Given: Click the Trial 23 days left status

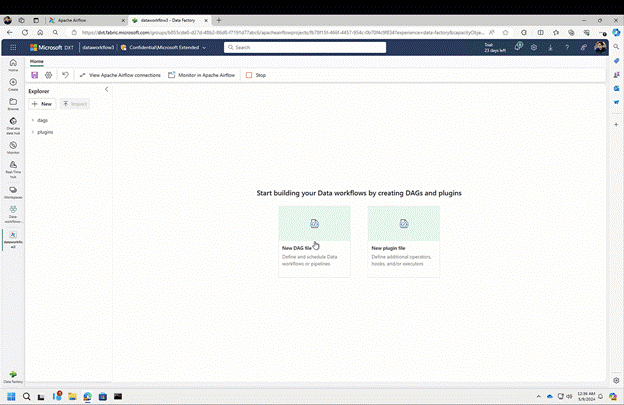Looking at the screenshot, I should tap(495, 48).
